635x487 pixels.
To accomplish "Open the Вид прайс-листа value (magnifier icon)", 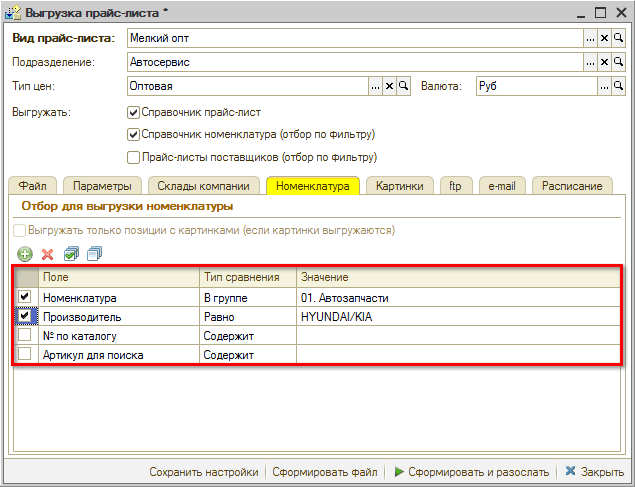I will coord(618,38).
